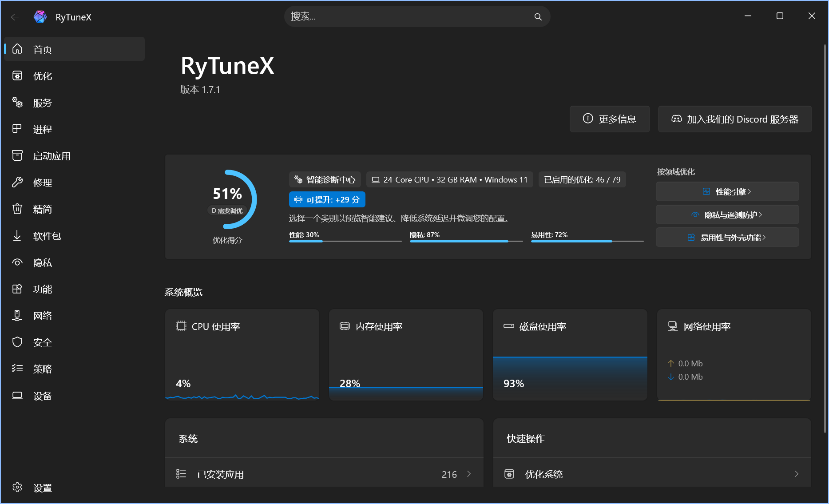Click the 性能: 30% progress bar
Screen dimensions: 829x504
click(345, 241)
